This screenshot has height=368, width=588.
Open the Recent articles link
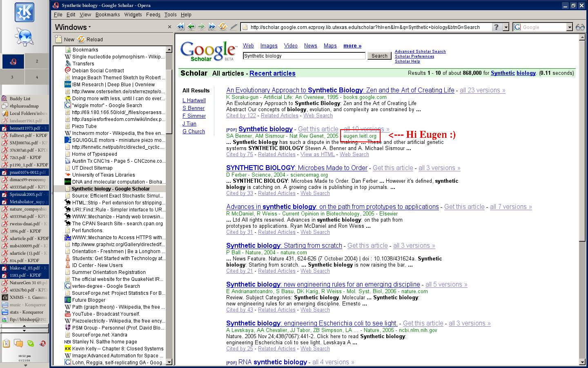pyautogui.click(x=272, y=73)
